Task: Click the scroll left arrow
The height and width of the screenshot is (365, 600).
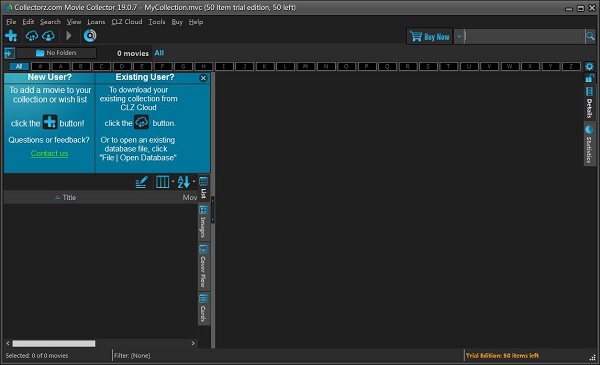Action: [x=8, y=344]
